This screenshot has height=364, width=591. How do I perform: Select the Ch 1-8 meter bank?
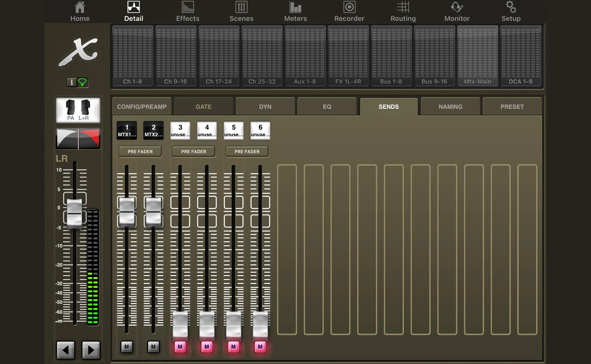tap(132, 56)
